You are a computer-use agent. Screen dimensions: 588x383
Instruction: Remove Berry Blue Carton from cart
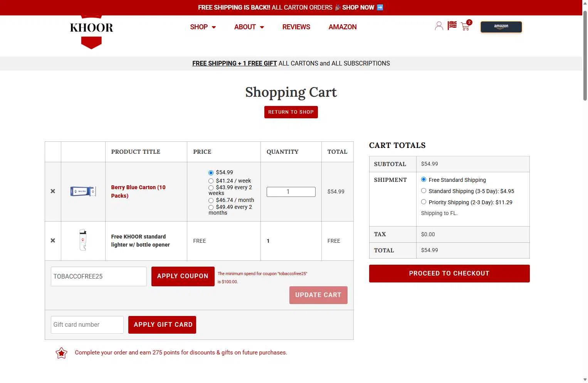pos(53,191)
